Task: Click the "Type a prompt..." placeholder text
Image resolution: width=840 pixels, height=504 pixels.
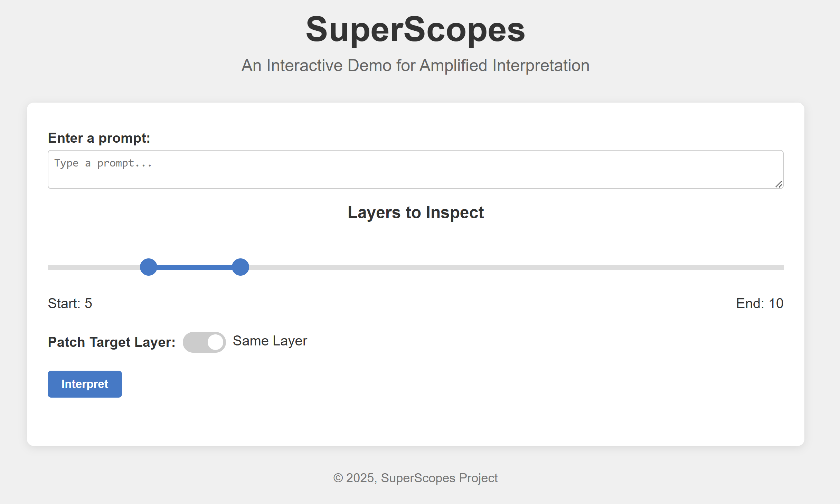Action: [103, 163]
